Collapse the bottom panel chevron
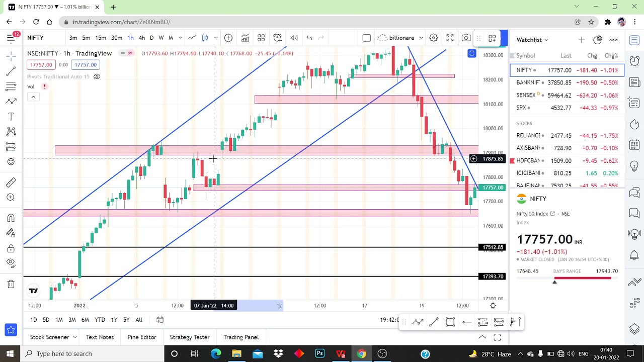 482,337
